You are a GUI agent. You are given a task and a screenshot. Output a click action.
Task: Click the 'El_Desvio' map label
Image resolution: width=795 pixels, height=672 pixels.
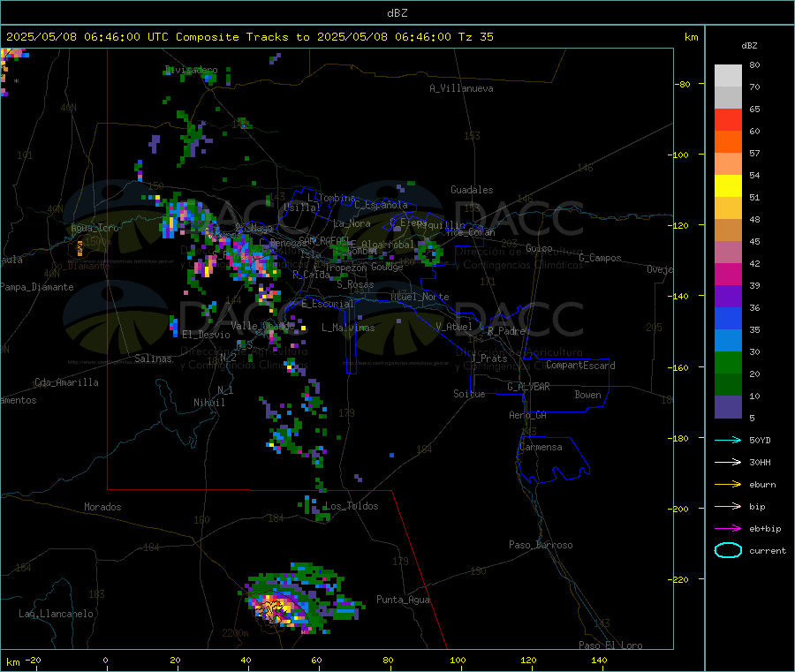(206, 335)
